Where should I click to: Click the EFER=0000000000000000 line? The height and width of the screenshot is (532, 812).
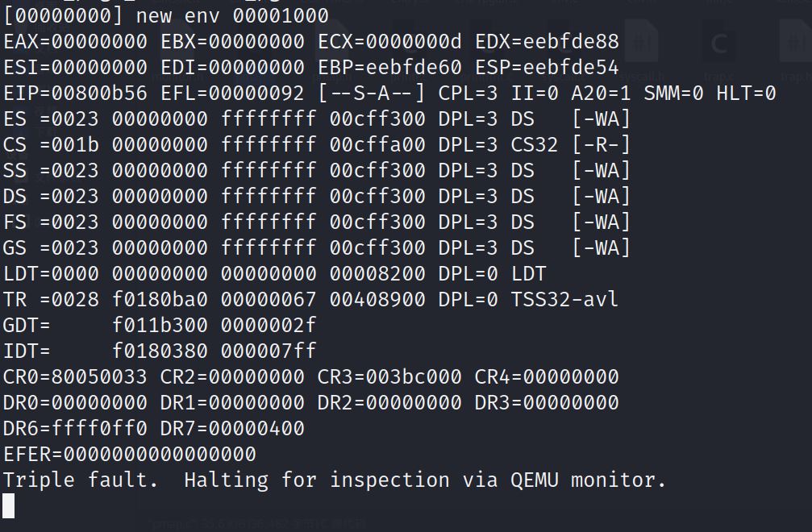click(x=129, y=455)
